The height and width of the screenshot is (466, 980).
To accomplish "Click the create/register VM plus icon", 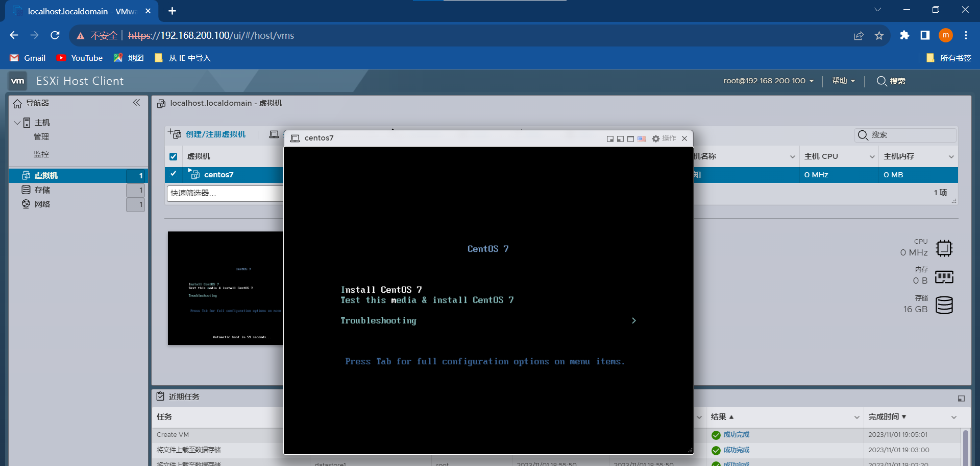I will pyautogui.click(x=175, y=134).
